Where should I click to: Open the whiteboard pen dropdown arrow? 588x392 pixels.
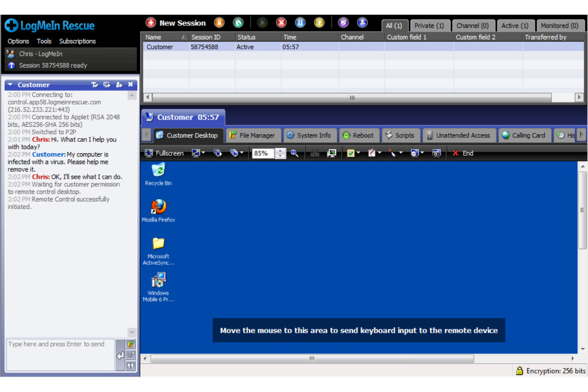click(380, 153)
